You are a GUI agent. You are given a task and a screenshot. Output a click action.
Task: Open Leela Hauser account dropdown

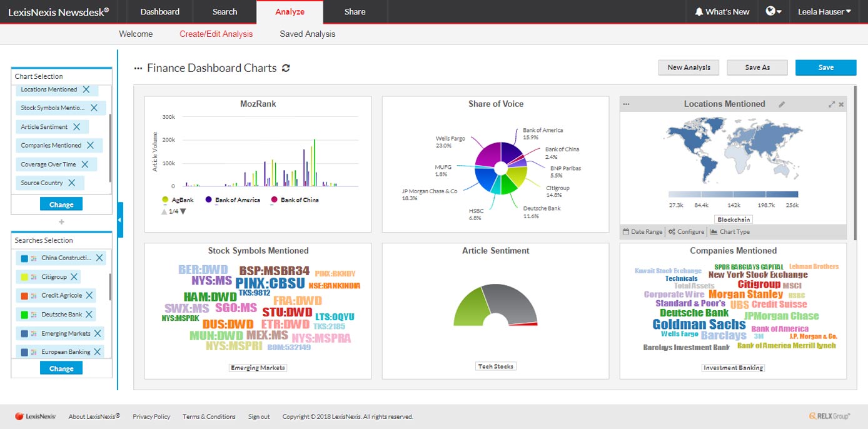[x=824, y=12]
